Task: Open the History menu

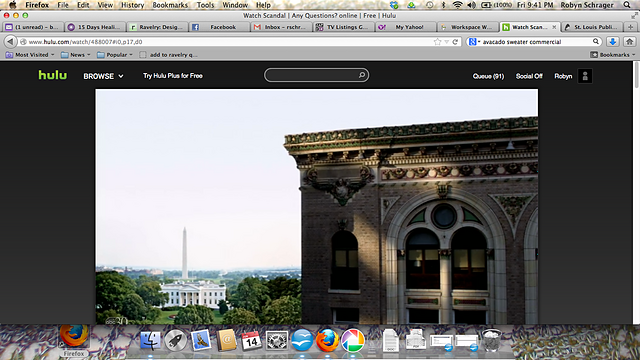Action: pos(133,5)
